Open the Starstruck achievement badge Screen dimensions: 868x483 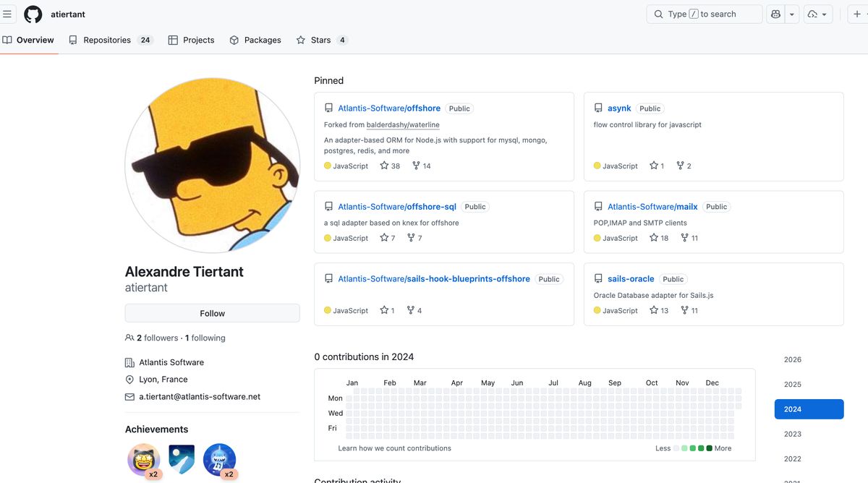(x=144, y=460)
